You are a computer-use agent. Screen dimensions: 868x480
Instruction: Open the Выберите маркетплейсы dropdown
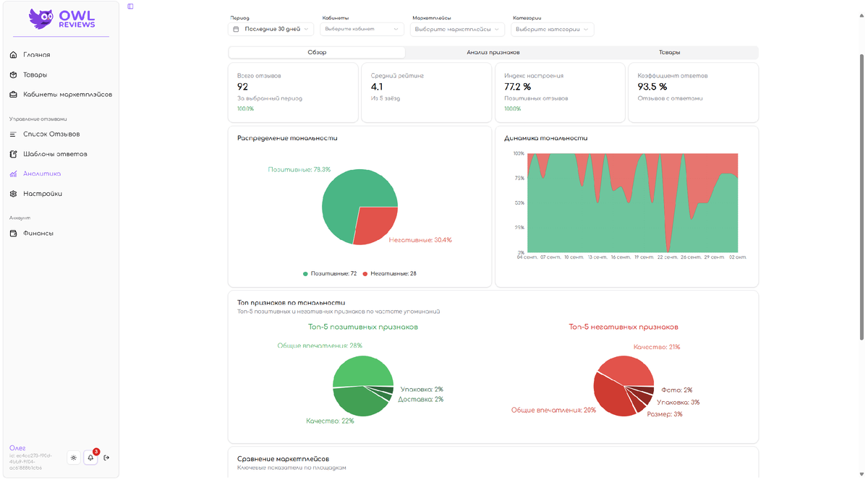tap(457, 30)
